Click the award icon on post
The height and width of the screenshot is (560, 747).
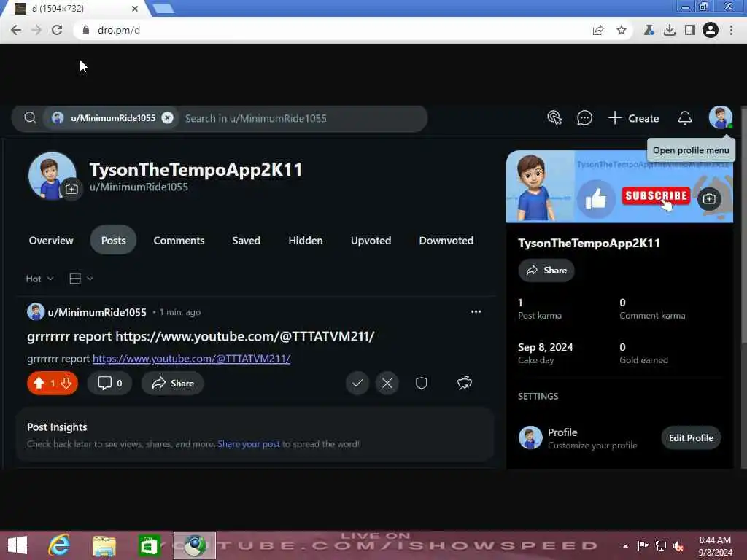[465, 384]
